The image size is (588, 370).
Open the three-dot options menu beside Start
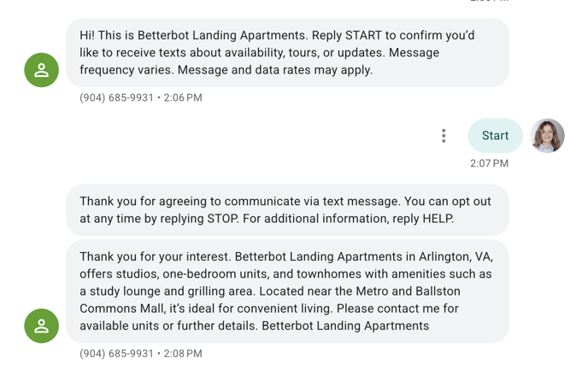tap(444, 136)
